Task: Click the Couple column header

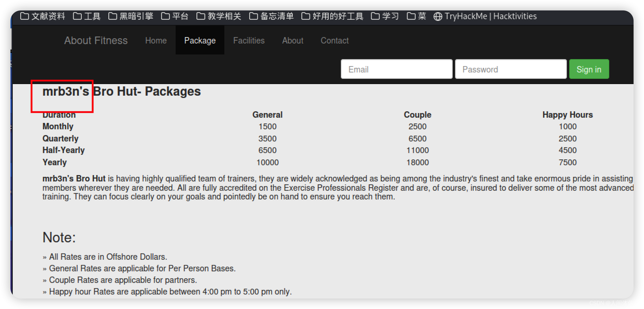Action: tap(418, 115)
